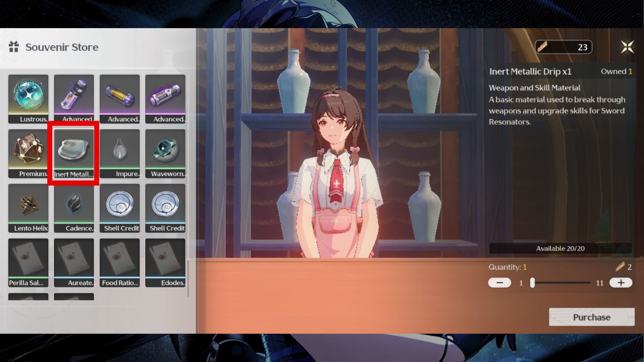Increase quantity with the plus button
This screenshot has width=644, height=362.
[621, 283]
